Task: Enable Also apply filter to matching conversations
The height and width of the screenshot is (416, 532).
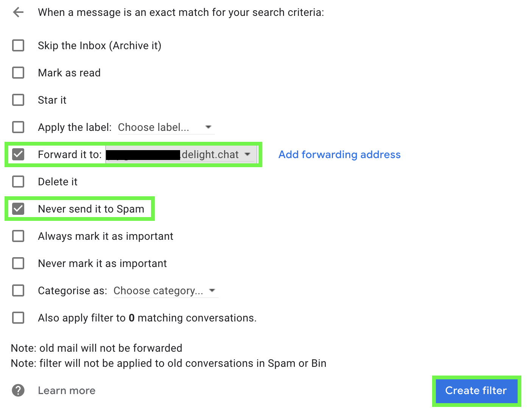Action: click(x=18, y=318)
